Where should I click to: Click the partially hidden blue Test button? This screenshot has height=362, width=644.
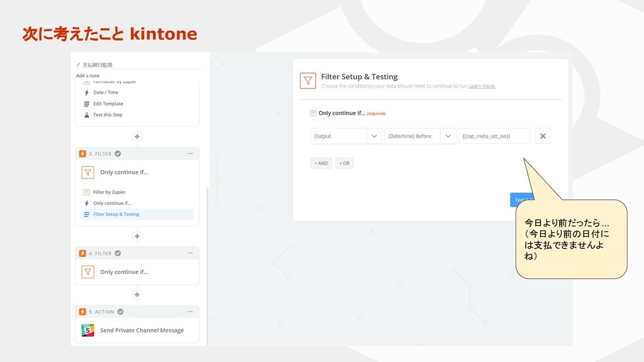[x=522, y=200]
